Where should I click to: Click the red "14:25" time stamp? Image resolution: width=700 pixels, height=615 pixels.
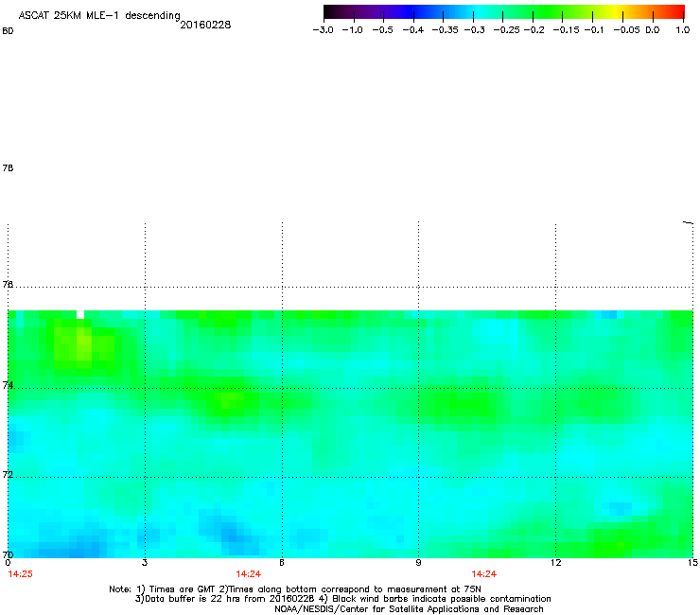click(x=20, y=574)
